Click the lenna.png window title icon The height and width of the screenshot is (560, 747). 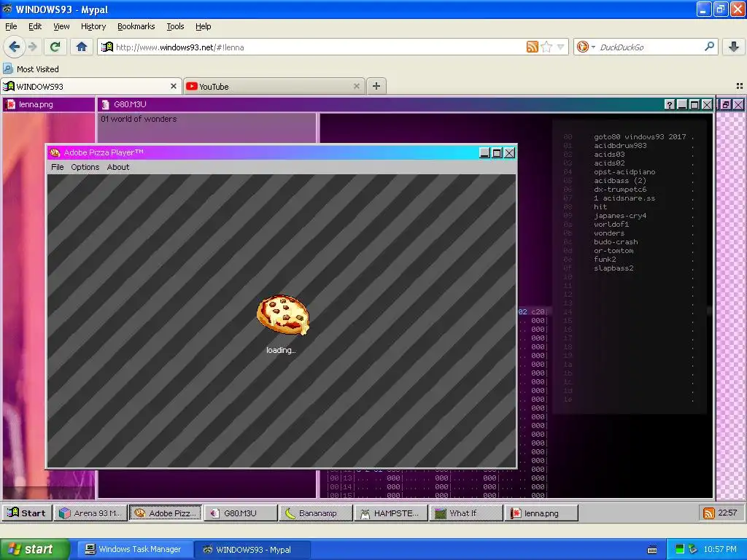(x=10, y=104)
